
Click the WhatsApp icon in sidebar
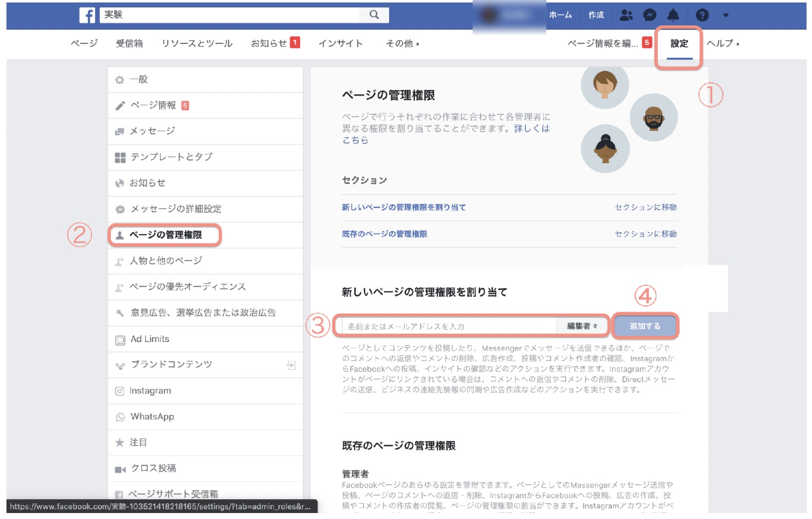pyautogui.click(x=120, y=417)
